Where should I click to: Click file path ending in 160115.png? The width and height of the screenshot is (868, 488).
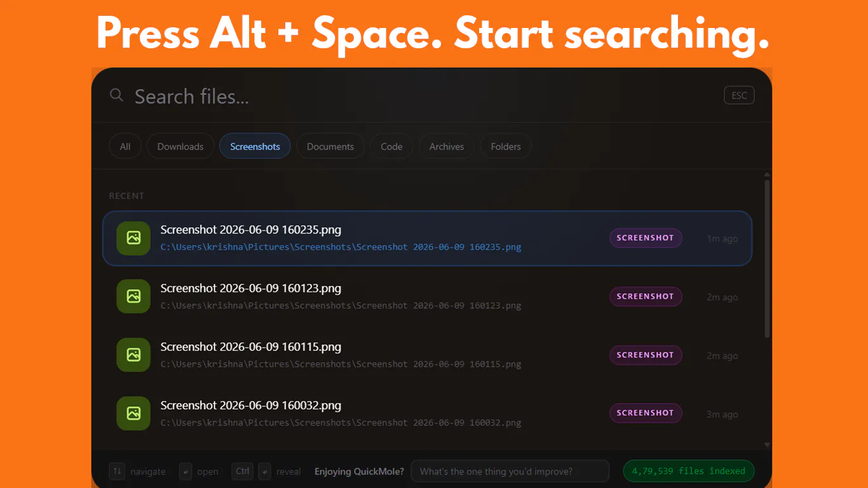[341, 364]
